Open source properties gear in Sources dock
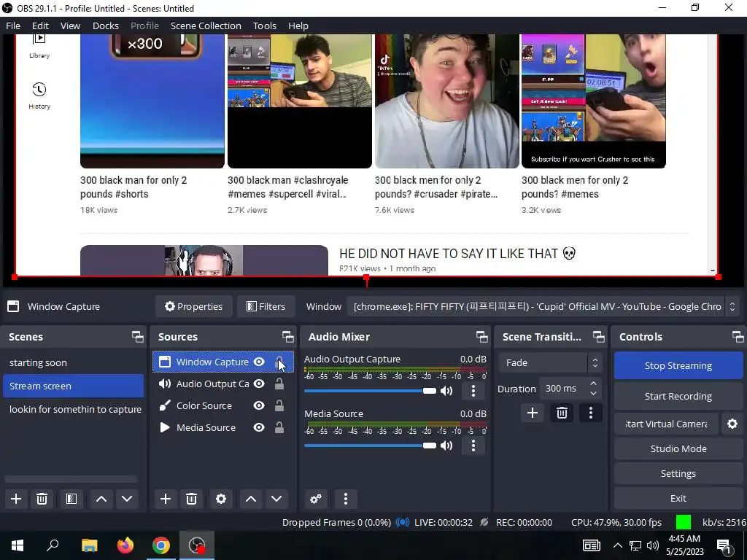This screenshot has height=560, width=747. (220, 499)
